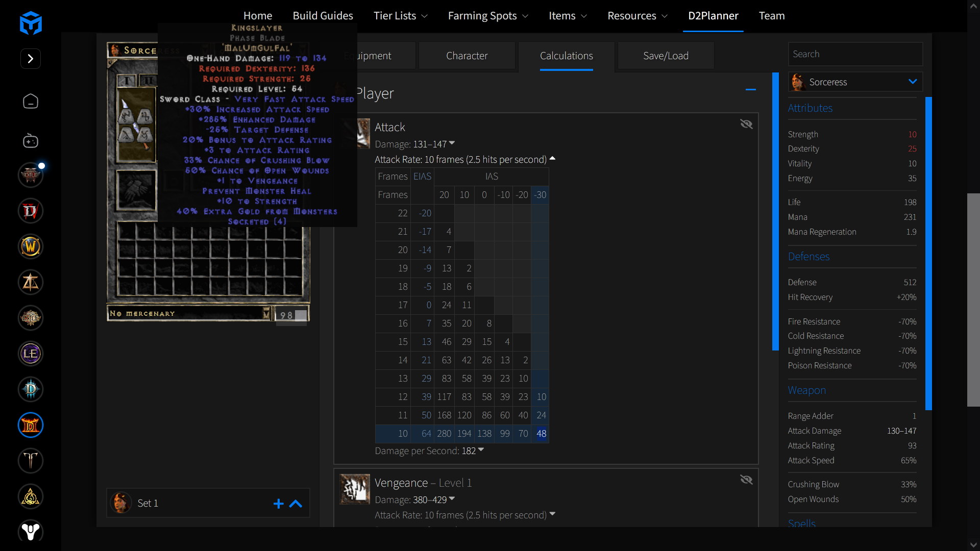Open the Save/Load tab

pos(666,56)
